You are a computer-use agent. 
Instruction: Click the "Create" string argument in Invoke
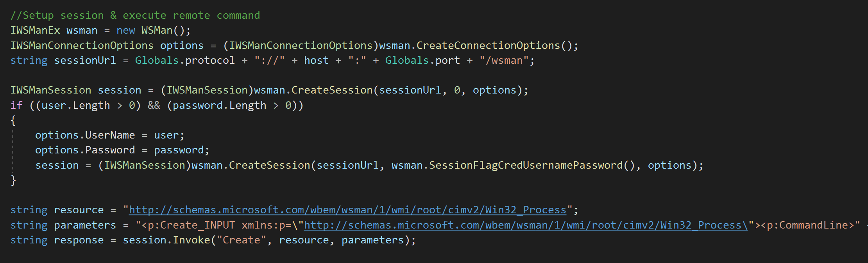click(241, 240)
